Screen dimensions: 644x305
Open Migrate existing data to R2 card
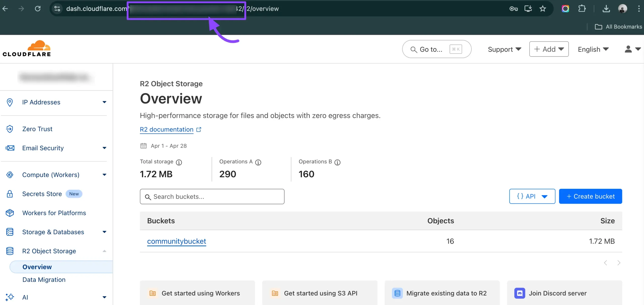442,293
